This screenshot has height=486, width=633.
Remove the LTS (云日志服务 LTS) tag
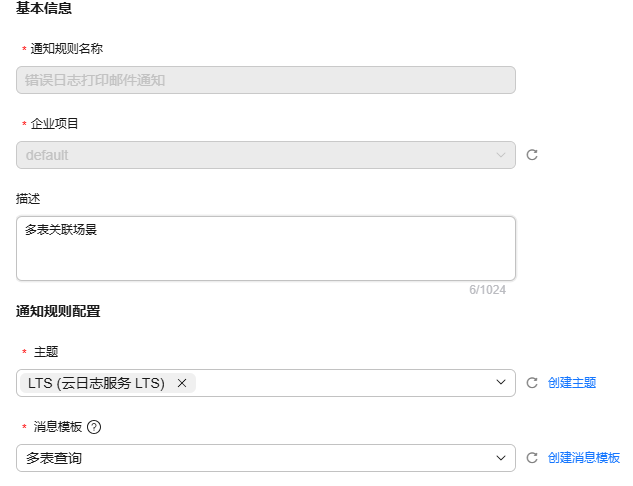tap(182, 383)
